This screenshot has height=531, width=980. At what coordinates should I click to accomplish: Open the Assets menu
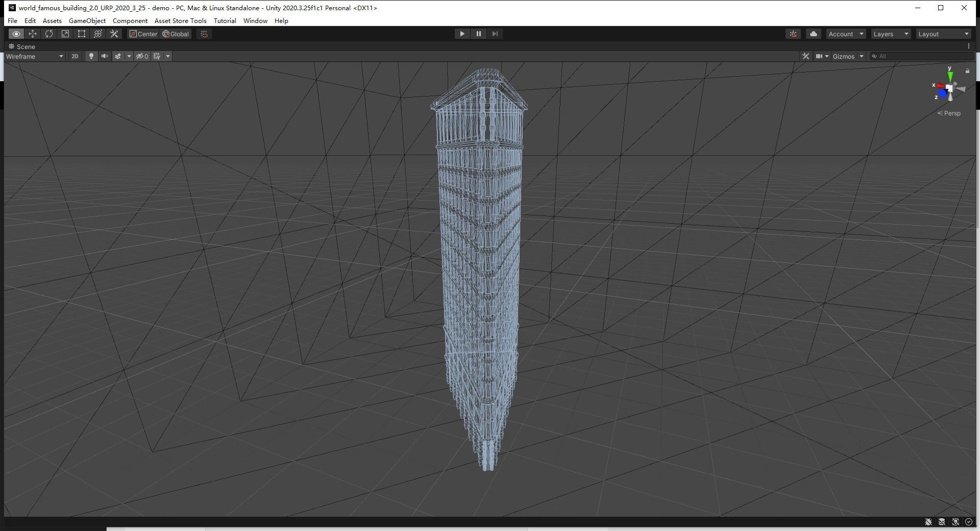tap(52, 20)
